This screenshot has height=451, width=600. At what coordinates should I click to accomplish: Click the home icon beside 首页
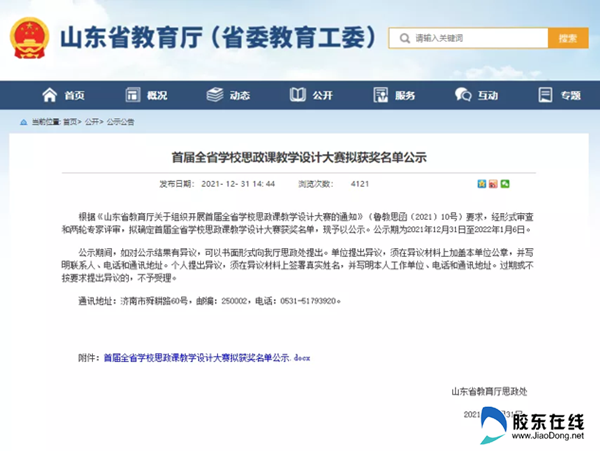pyautogui.click(x=50, y=96)
